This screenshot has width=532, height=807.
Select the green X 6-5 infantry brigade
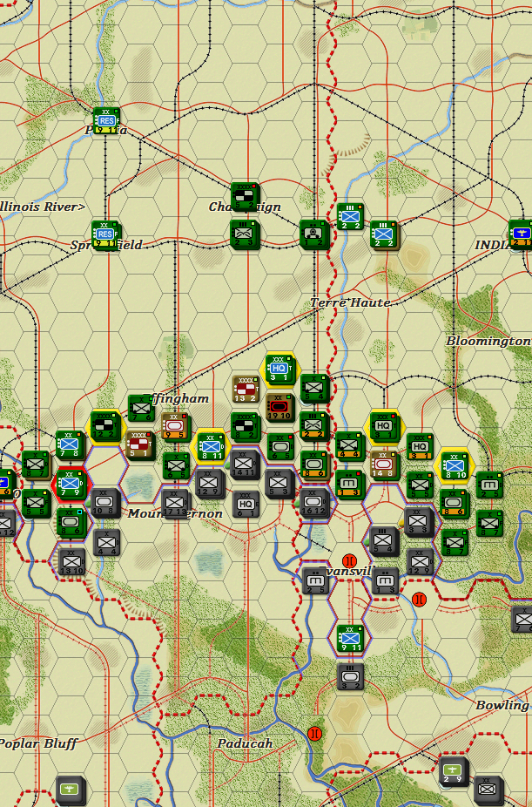pyautogui.click(x=176, y=465)
